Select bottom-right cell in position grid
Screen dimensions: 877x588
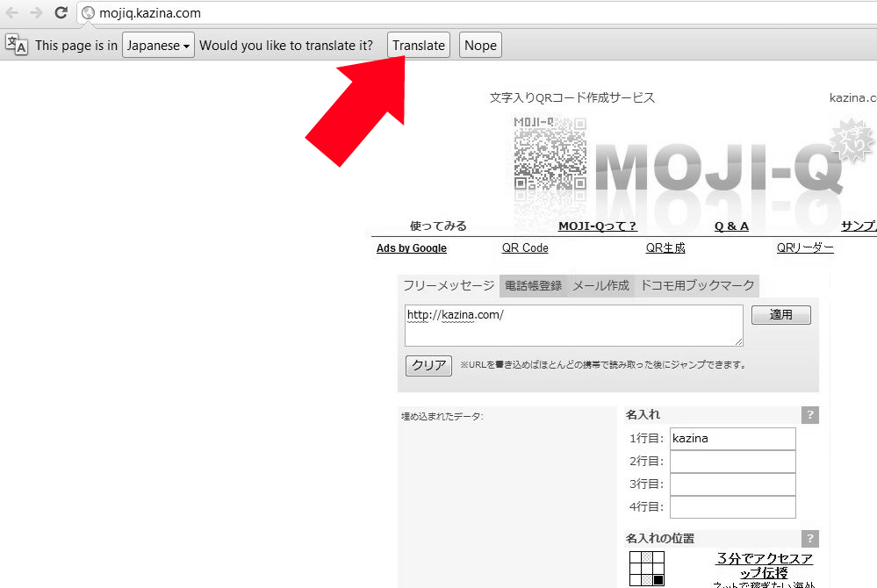pyautogui.click(x=658, y=580)
